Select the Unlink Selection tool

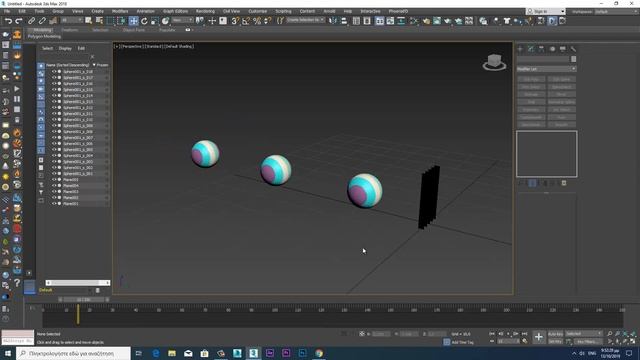pos(42,21)
